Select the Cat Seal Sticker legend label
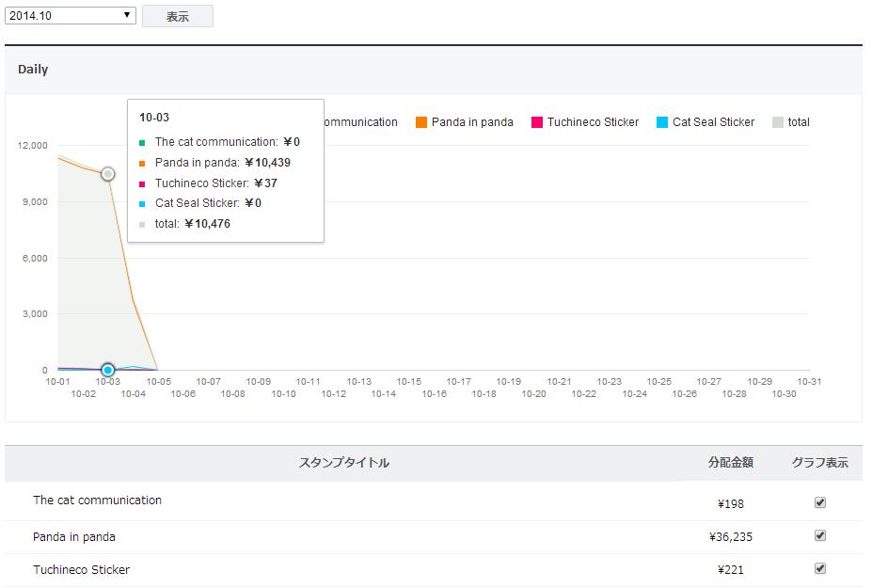This screenshot has height=588, width=872. click(714, 122)
